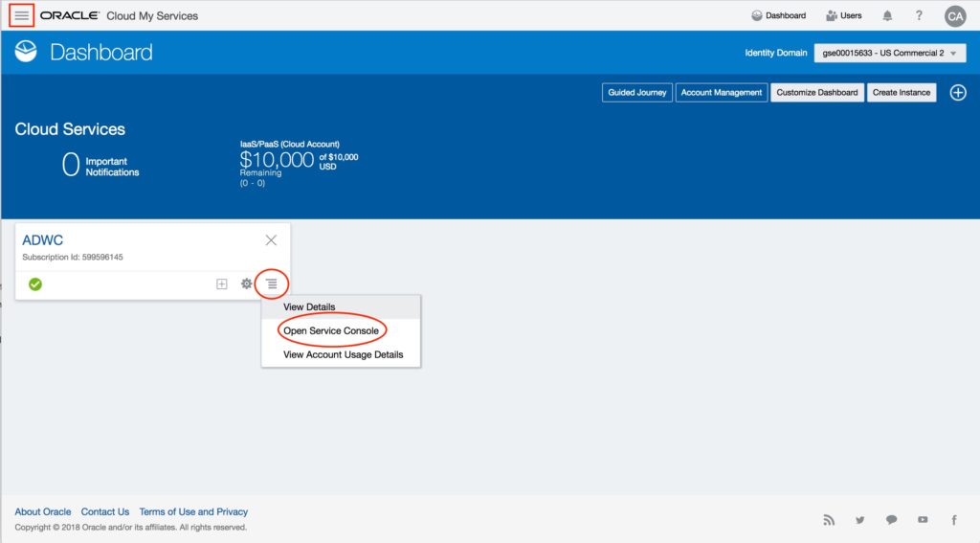Open the help question mark icon
980x543 pixels.
[919, 16]
